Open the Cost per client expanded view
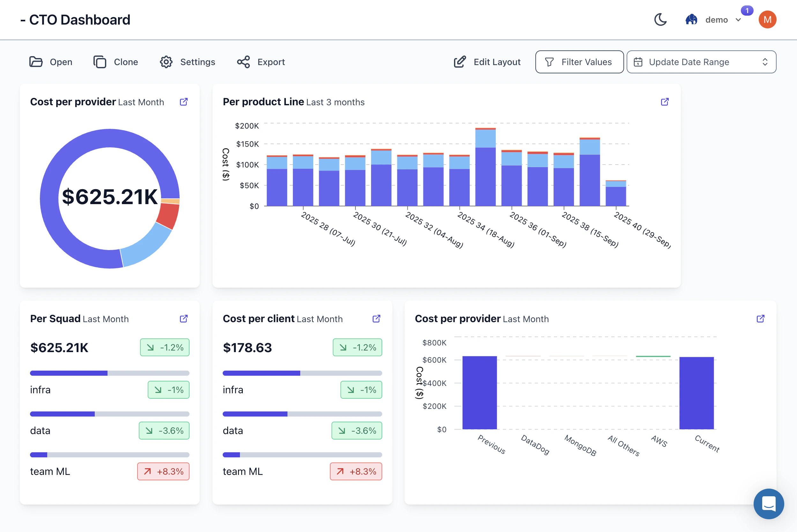 (376, 319)
